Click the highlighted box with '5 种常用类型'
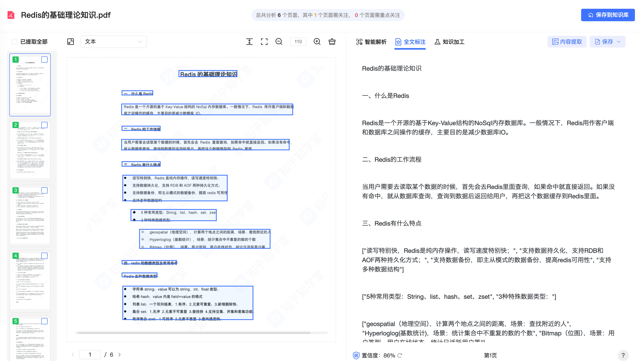Screen dimensions: 640x364 pos(174,215)
